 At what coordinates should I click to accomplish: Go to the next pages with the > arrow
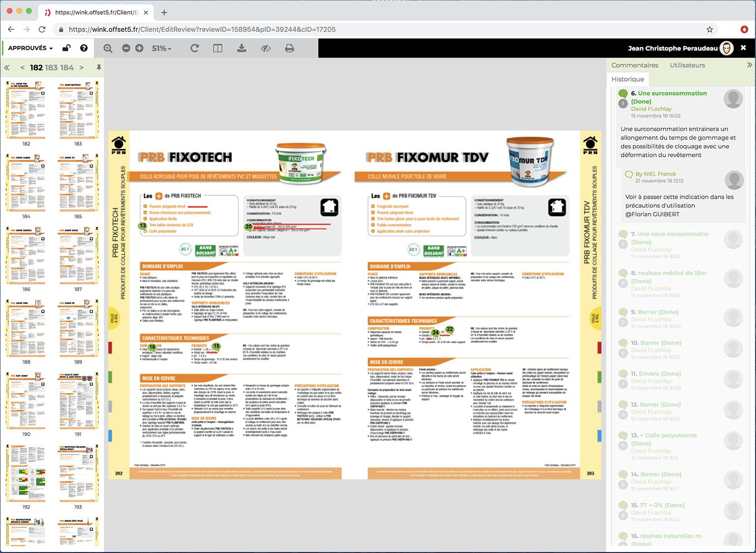[x=82, y=68]
